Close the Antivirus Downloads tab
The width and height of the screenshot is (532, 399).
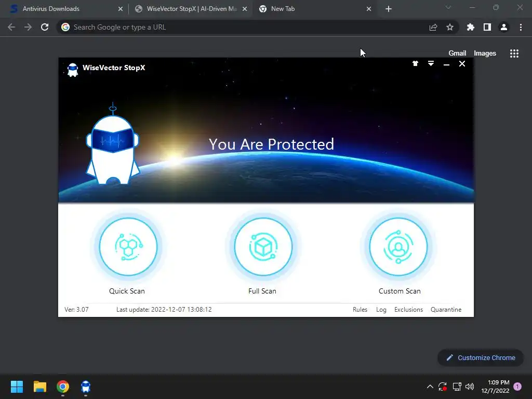click(x=121, y=9)
